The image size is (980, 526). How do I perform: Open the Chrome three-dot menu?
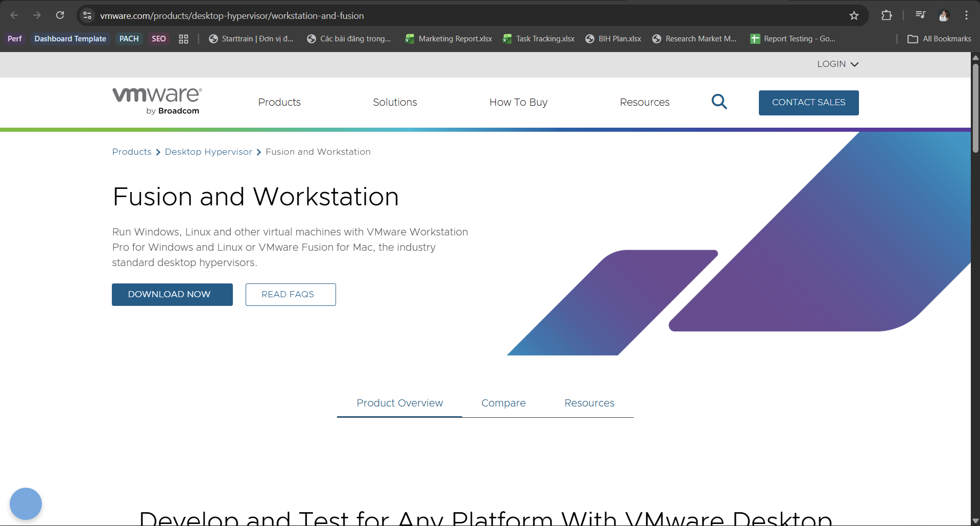point(966,15)
